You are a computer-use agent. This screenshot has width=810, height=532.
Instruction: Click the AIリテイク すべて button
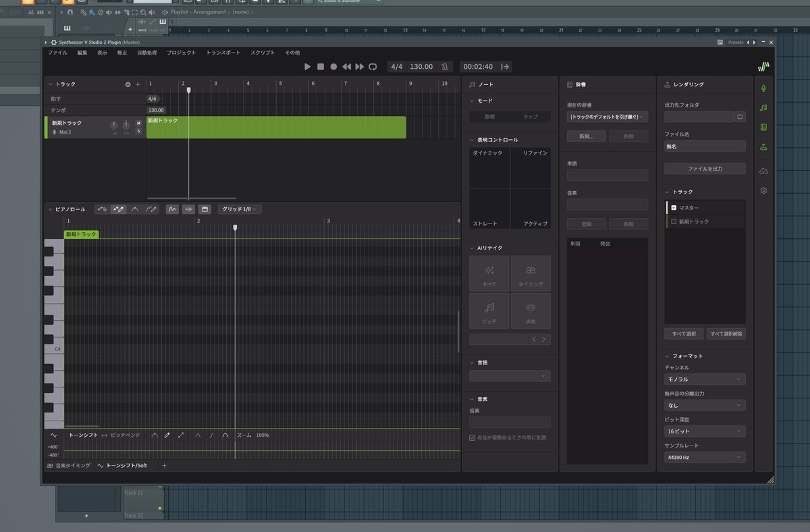(489, 273)
